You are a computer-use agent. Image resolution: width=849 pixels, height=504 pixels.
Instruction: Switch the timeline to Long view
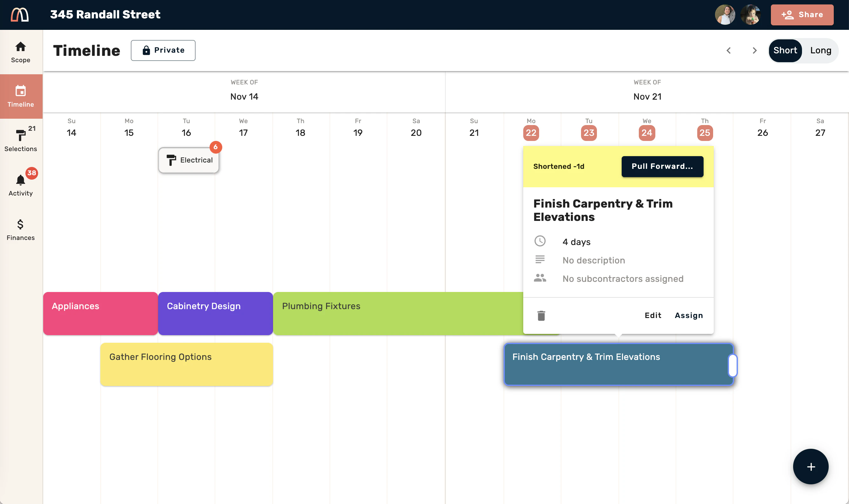820,50
